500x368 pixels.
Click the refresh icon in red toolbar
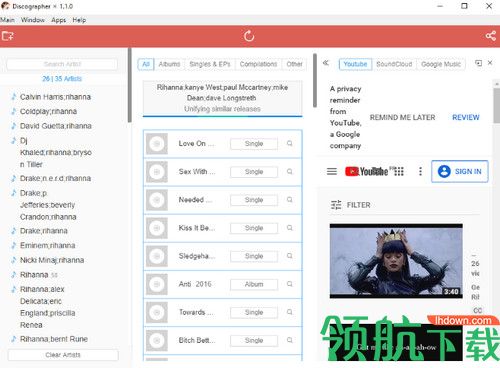point(249,36)
